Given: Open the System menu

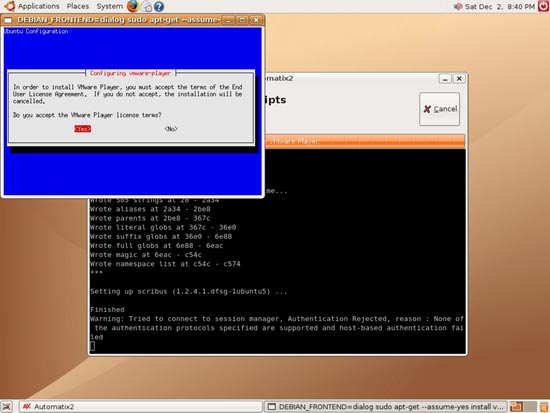Looking at the screenshot, I should 109,6.
